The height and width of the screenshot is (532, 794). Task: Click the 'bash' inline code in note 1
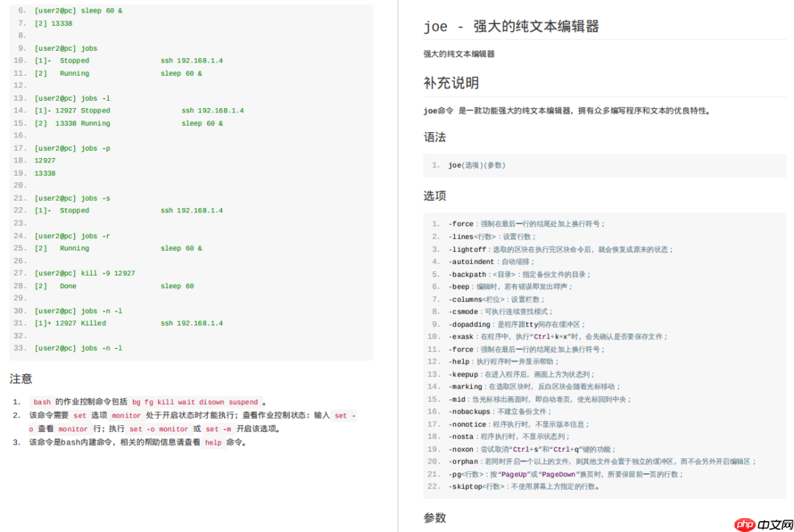point(42,402)
